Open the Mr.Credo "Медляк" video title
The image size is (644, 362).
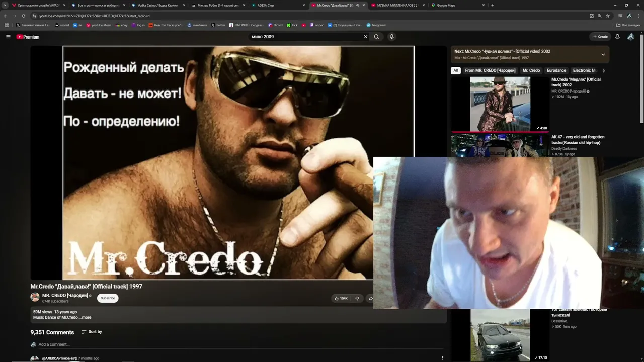[x=576, y=82]
